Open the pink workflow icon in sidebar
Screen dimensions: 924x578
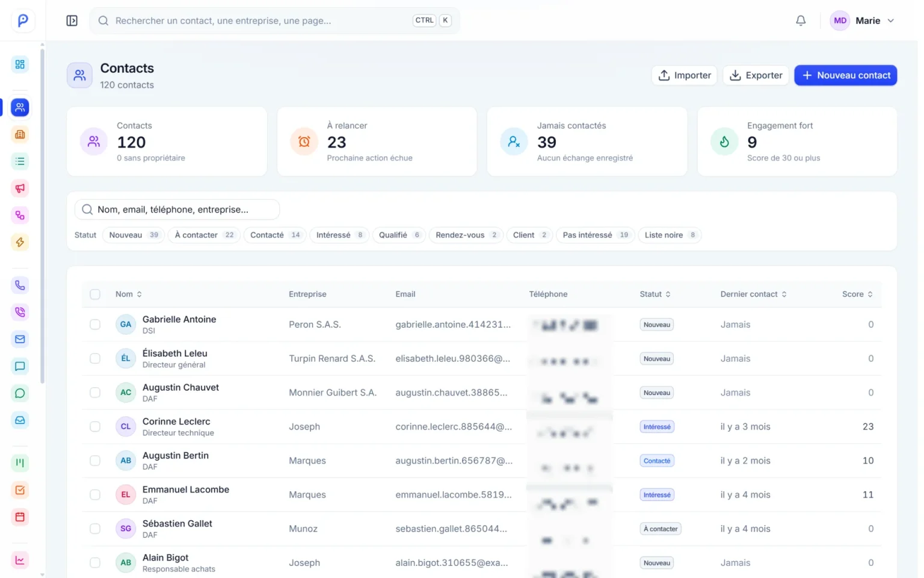point(20,216)
